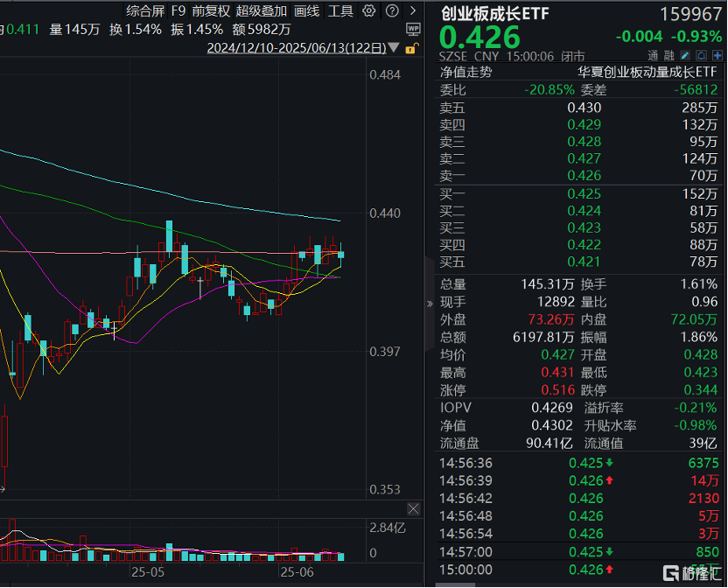Click the stock code 159967
728x588 pixels.
pyautogui.click(x=690, y=14)
